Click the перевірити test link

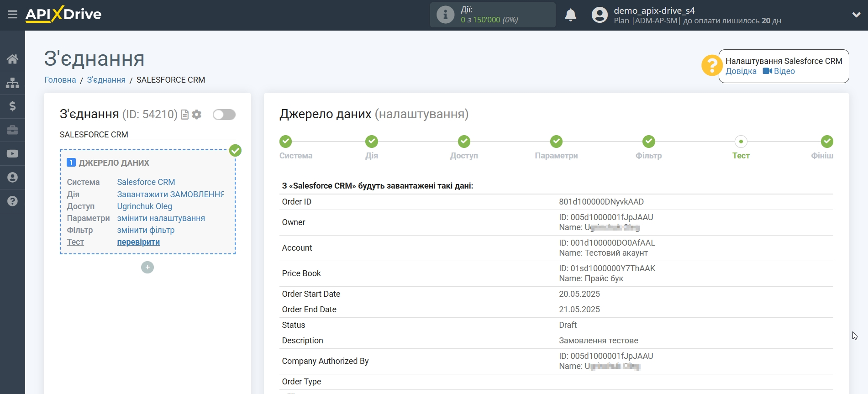pos(138,242)
